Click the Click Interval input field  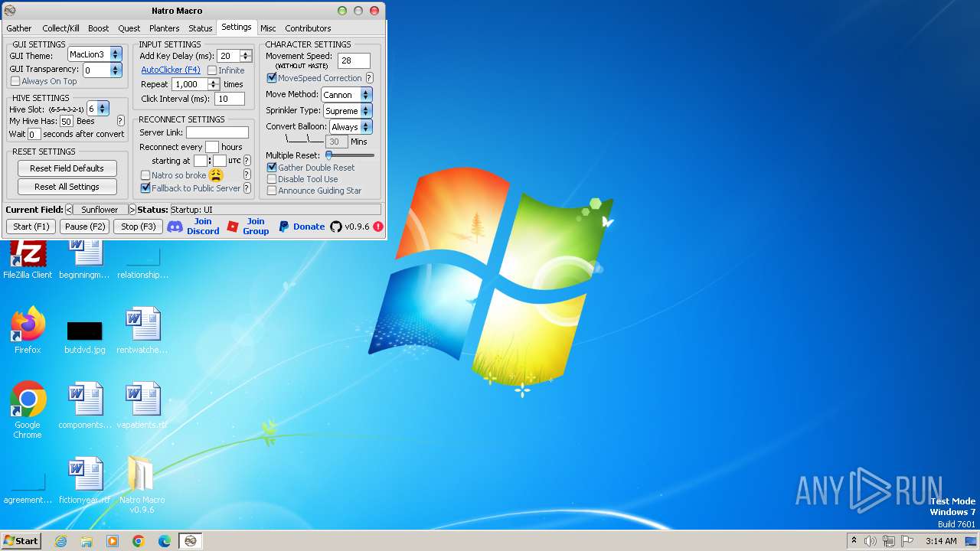pyautogui.click(x=230, y=99)
